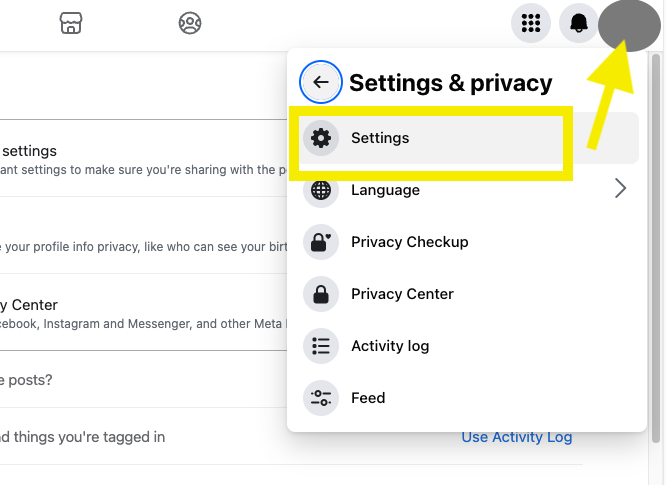Open Privacy Center from the menu
The width and height of the screenshot is (666, 485).
402,294
